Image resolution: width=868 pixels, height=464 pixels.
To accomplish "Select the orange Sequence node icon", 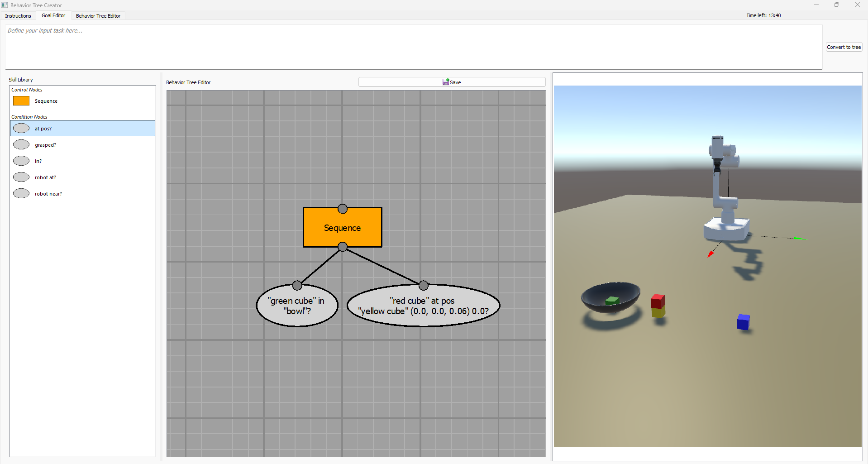I will coord(21,101).
